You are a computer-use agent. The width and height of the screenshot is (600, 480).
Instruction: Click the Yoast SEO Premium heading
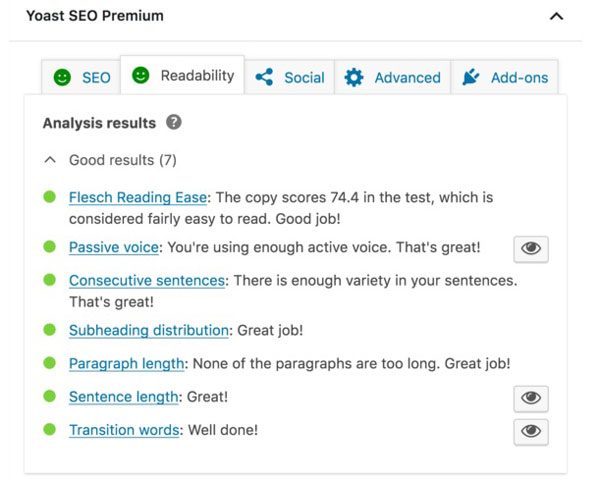click(x=95, y=16)
